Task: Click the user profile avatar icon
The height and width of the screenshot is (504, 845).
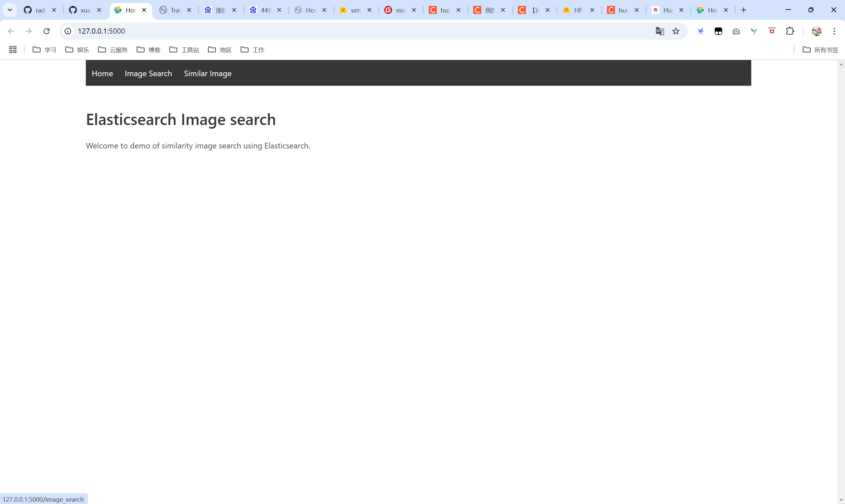Action: click(x=817, y=31)
